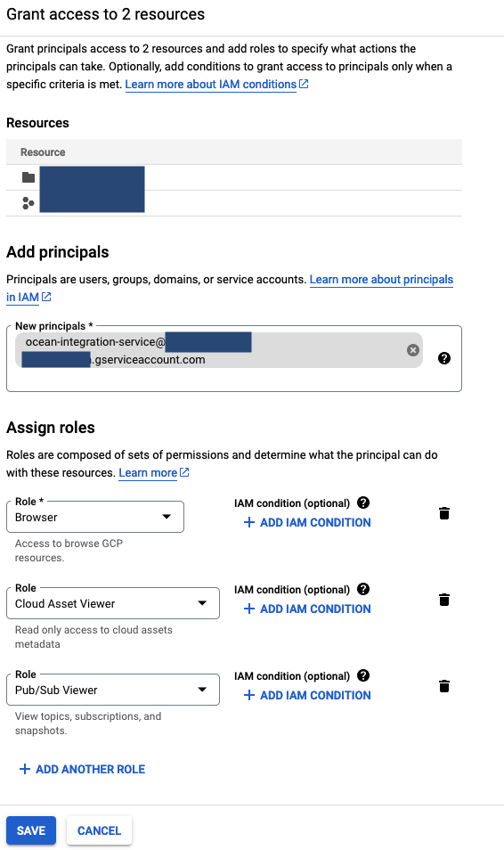Add IAM condition for Cloud Asset Viewer

click(x=307, y=609)
